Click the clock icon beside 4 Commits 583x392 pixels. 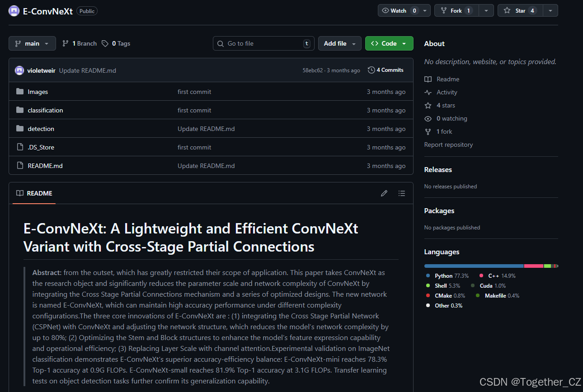click(371, 70)
